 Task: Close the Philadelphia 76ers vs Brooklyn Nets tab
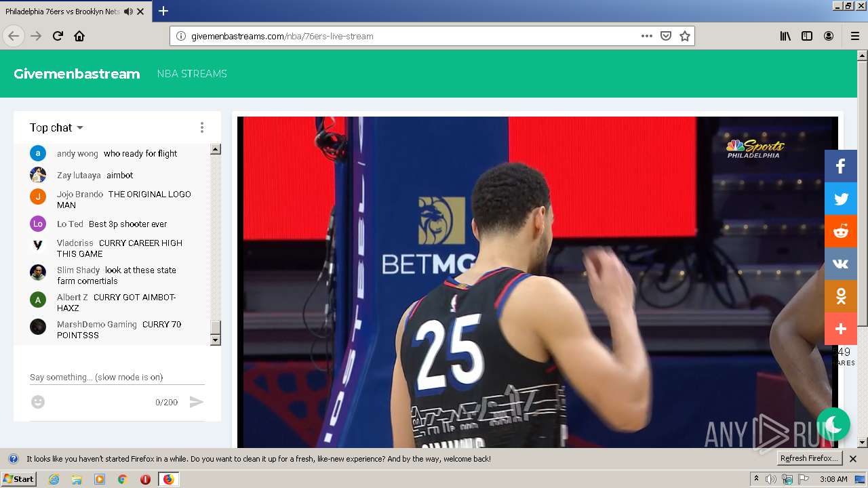pyautogui.click(x=140, y=12)
